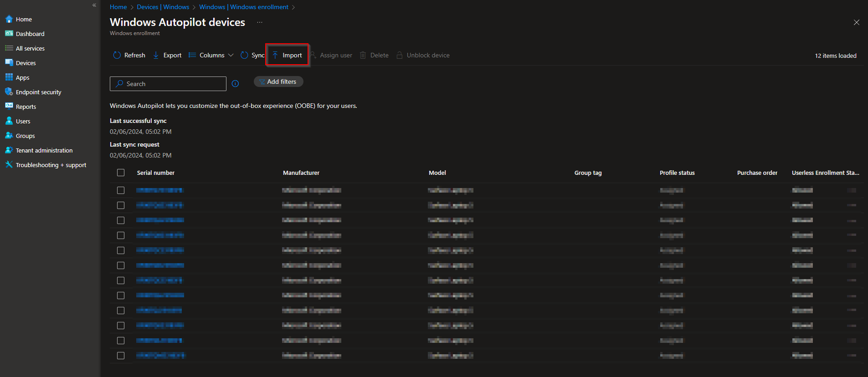Open the All services list icon
The height and width of the screenshot is (377, 868).
pyautogui.click(x=9, y=48)
